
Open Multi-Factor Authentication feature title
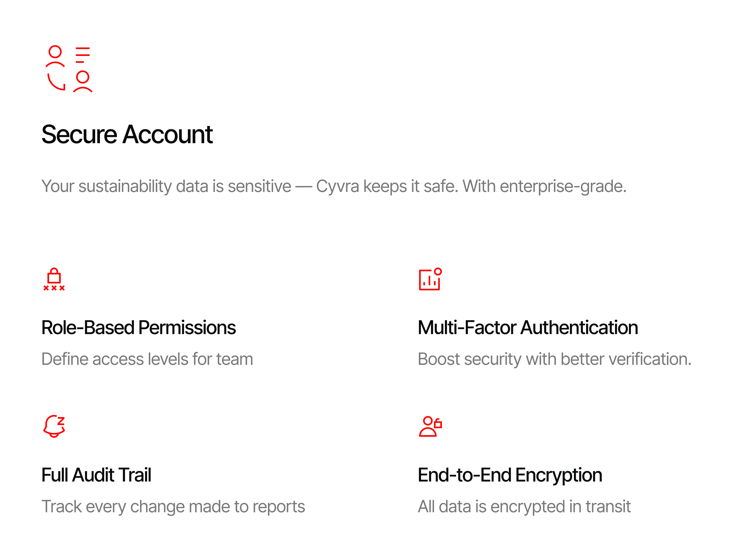(527, 327)
